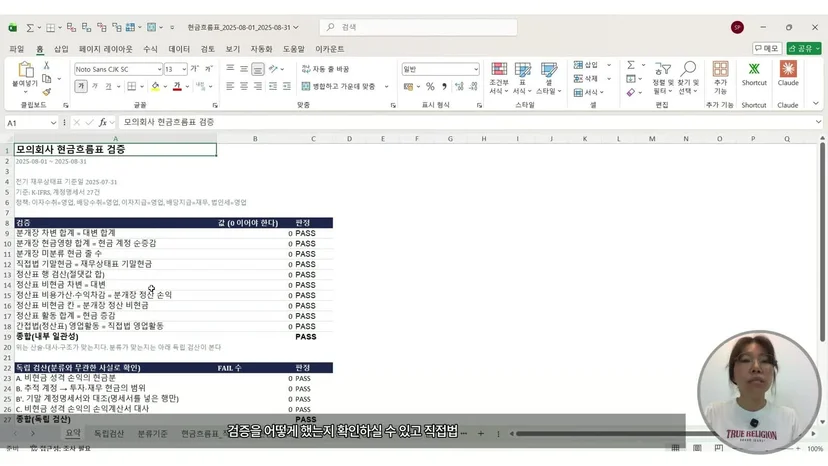This screenshot has width=828, height=466.
Task: Click the red font color swatch icon
Action: coord(177,86)
